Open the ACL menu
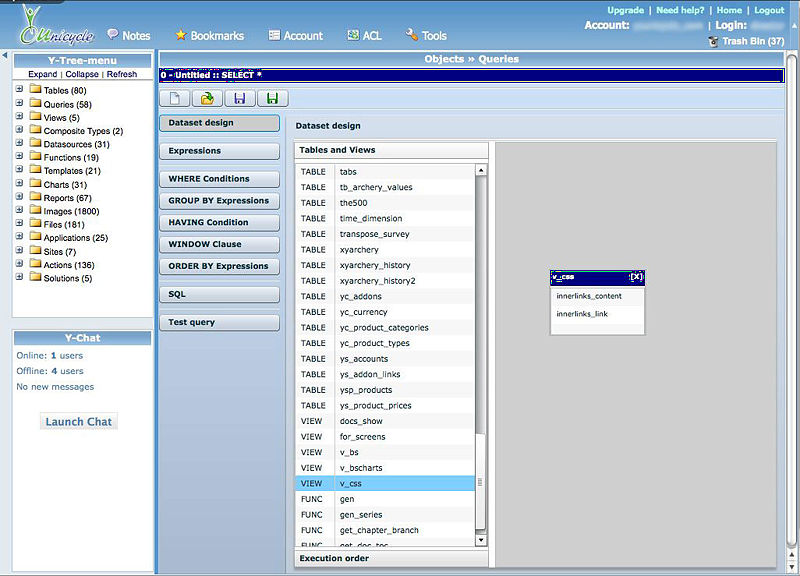Viewport: 800px width, 576px height. click(x=364, y=36)
